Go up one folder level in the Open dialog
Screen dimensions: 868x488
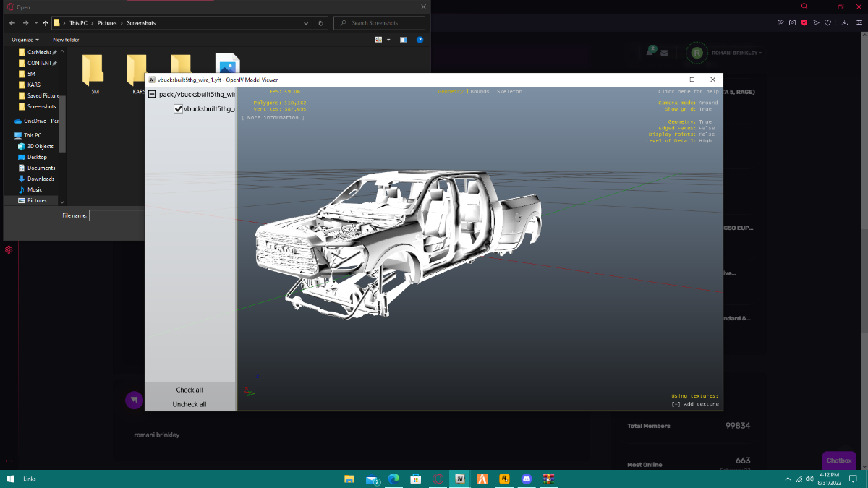[46, 23]
